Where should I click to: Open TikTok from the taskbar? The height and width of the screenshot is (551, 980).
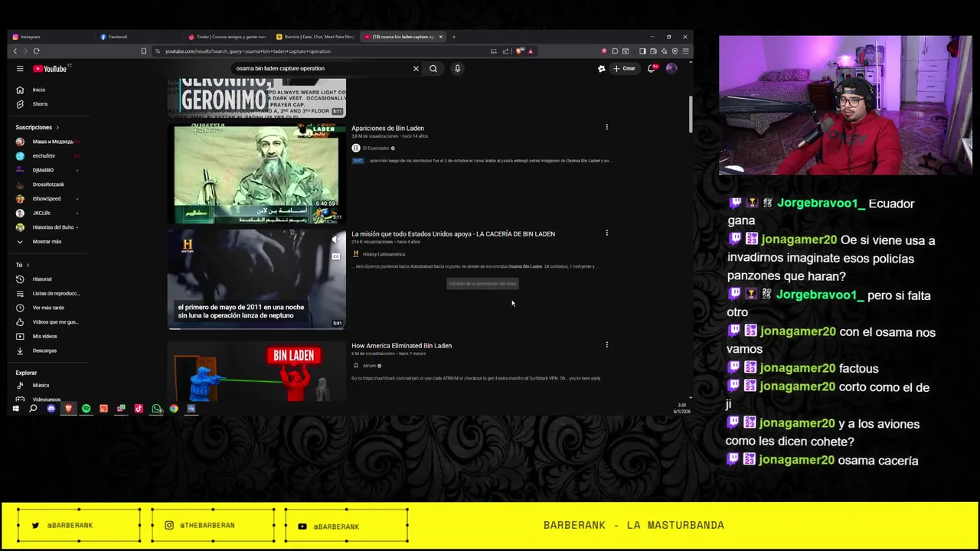pyautogui.click(x=139, y=409)
